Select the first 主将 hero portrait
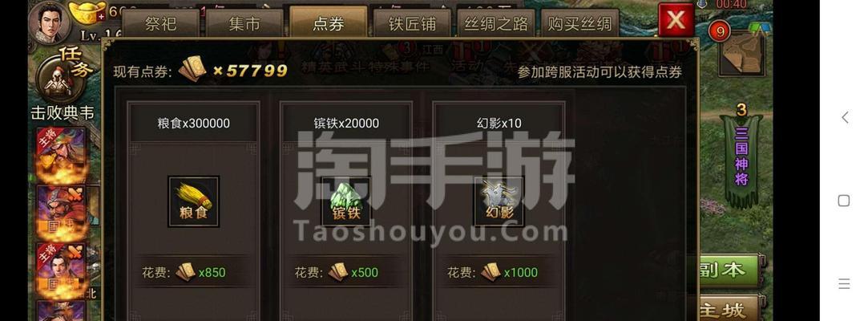 pos(61,155)
